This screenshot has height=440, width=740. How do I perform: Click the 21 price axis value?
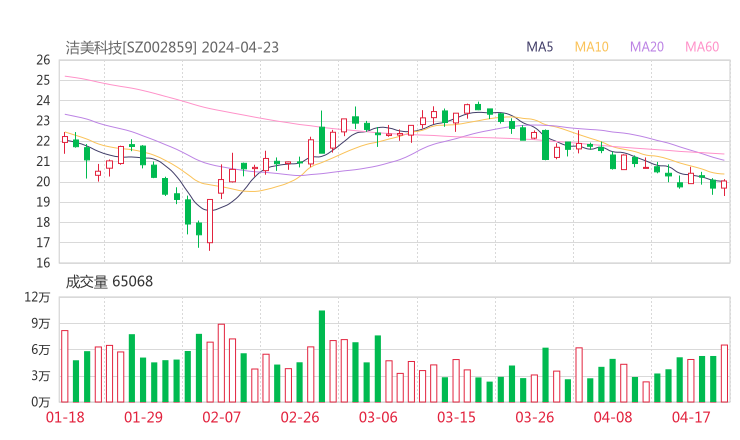tap(43, 161)
